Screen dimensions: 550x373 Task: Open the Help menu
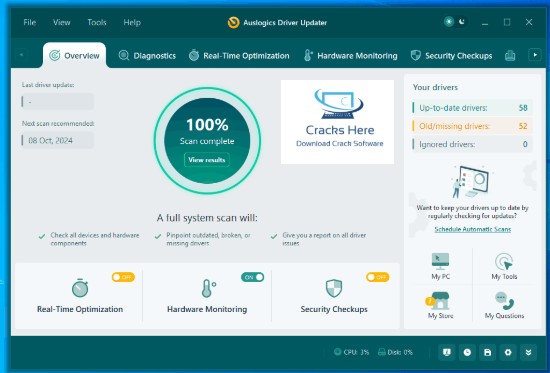132,22
